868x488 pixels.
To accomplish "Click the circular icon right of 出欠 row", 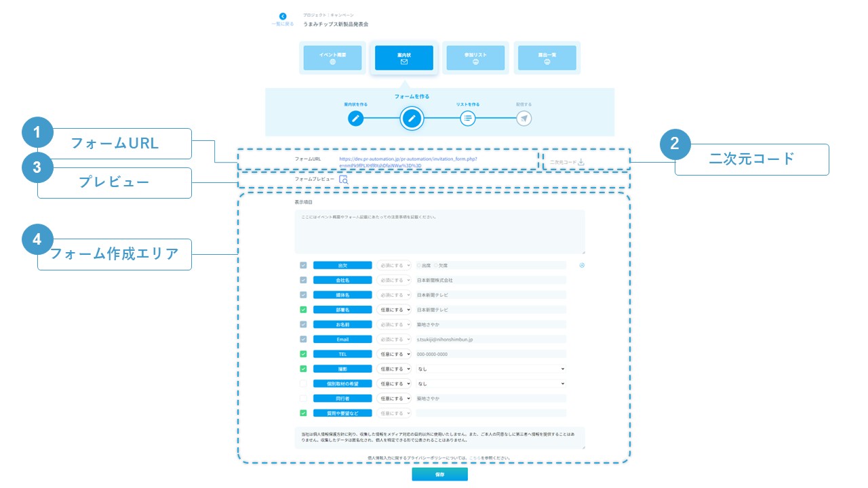I will coord(582,265).
